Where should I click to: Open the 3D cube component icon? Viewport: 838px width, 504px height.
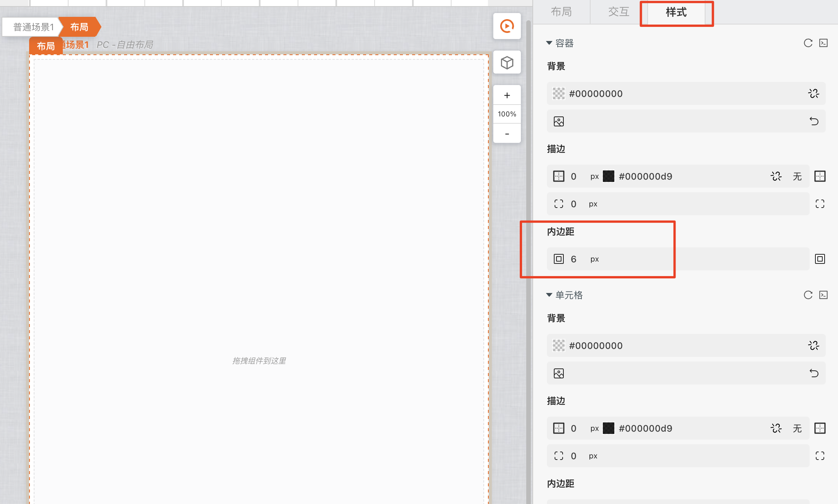pos(507,62)
